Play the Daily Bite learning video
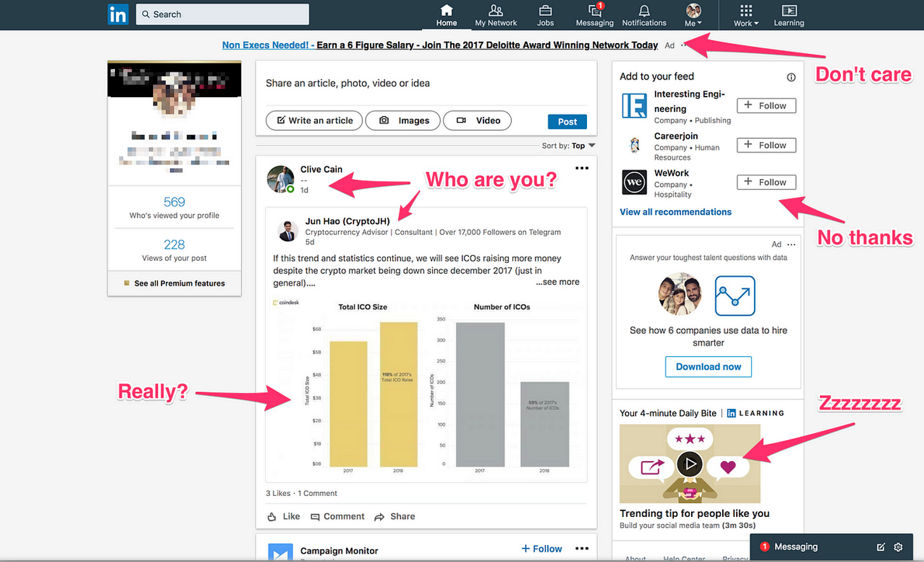The height and width of the screenshot is (562, 924). [x=690, y=464]
